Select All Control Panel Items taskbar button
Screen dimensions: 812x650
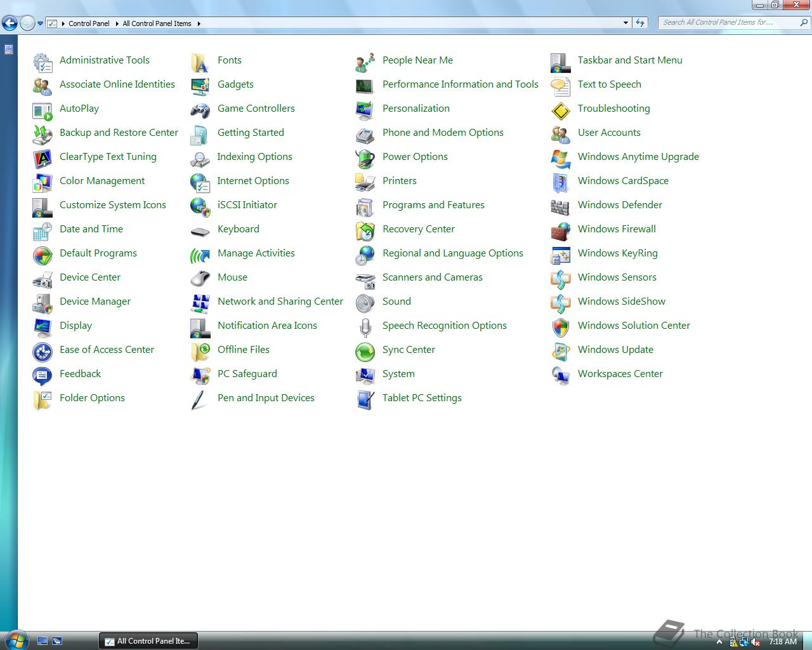(148, 641)
